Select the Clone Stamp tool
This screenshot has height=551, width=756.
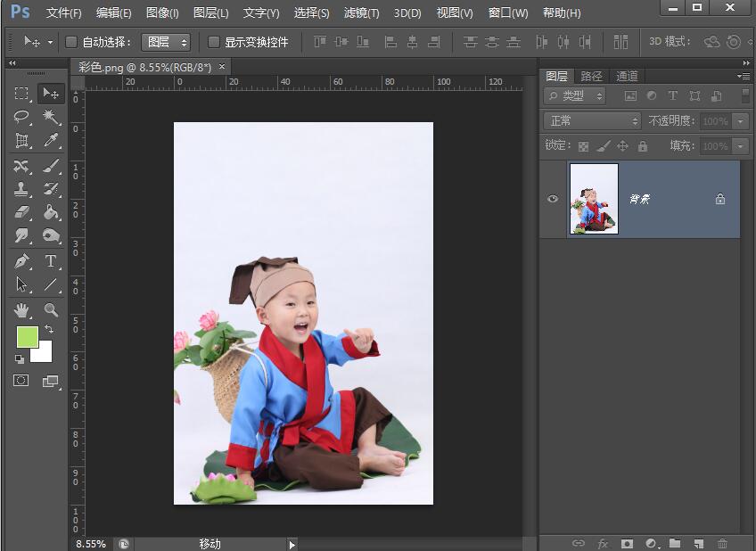[21, 189]
